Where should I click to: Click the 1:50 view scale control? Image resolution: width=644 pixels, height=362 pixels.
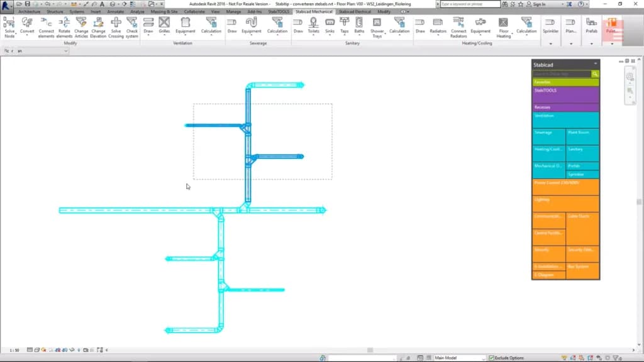[x=14, y=350]
